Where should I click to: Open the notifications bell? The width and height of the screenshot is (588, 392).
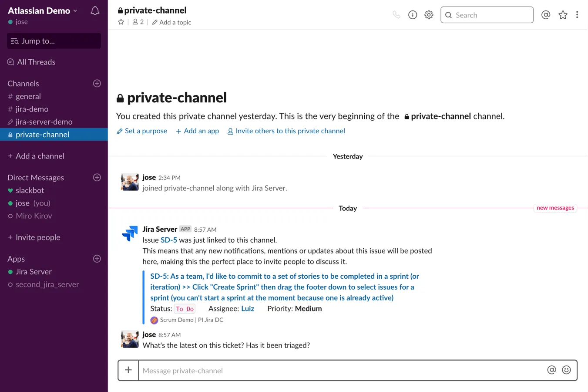coord(95,11)
